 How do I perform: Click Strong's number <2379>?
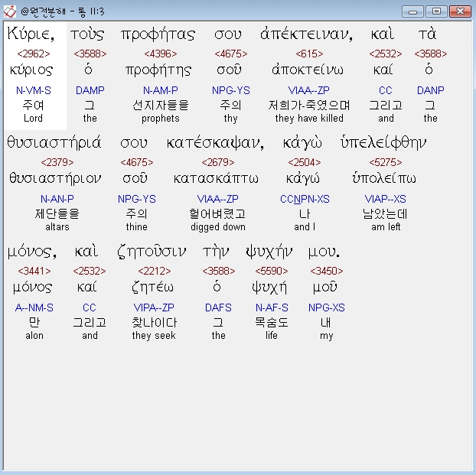pyautogui.click(x=57, y=162)
